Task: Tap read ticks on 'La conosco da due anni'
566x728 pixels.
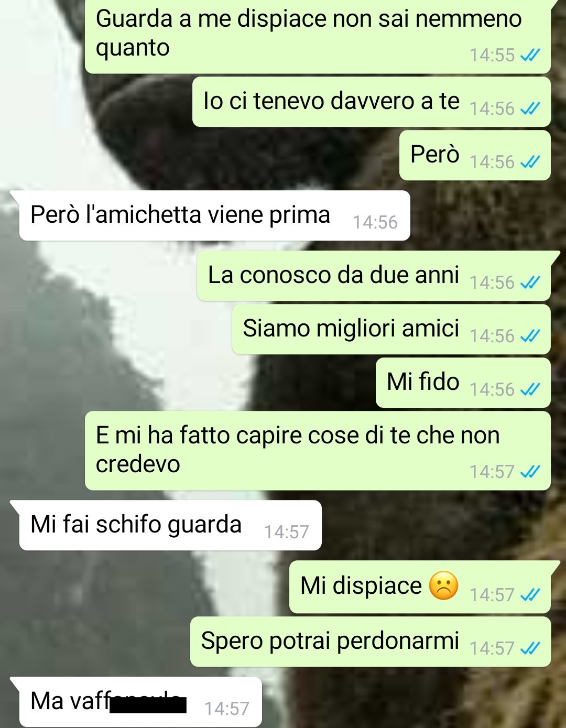Action: [530, 282]
